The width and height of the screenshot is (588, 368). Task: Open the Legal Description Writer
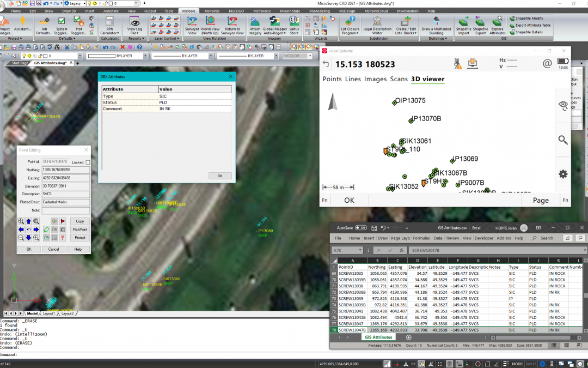376,23
